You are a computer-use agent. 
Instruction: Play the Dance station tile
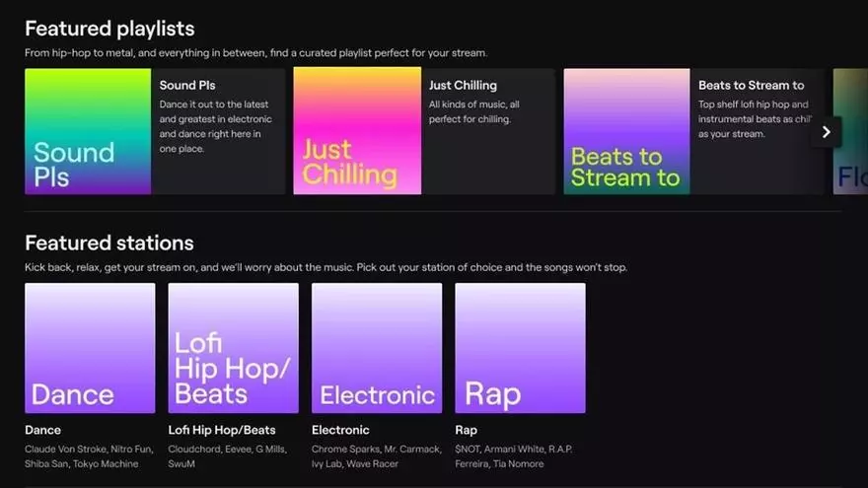[90, 348]
